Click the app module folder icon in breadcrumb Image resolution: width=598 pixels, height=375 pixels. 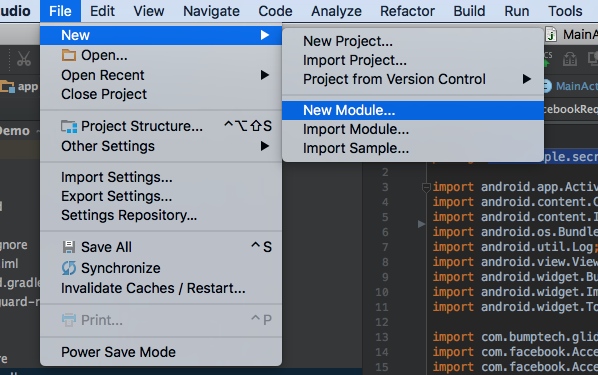coord(7,87)
